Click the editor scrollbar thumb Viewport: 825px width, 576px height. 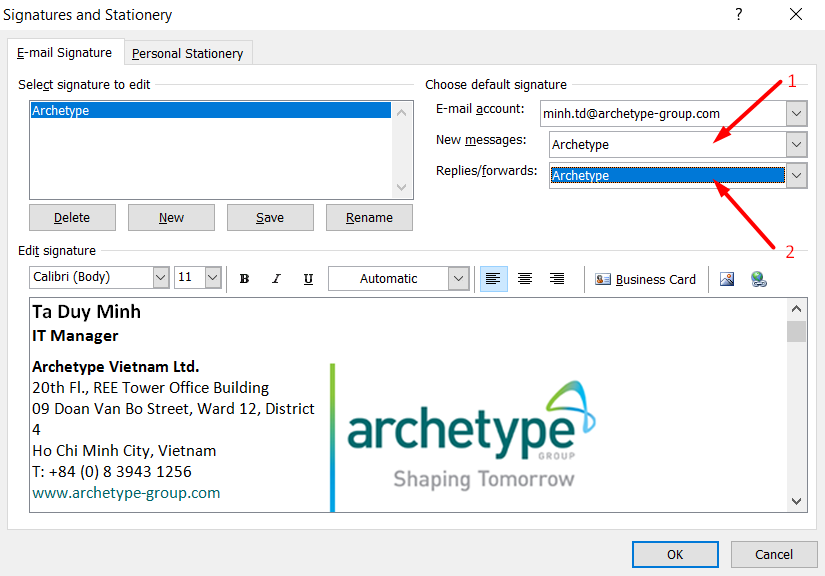(x=797, y=331)
